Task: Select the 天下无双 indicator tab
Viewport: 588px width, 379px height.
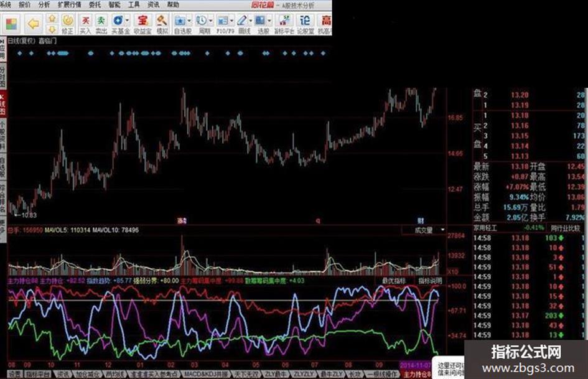Action: pos(246,374)
